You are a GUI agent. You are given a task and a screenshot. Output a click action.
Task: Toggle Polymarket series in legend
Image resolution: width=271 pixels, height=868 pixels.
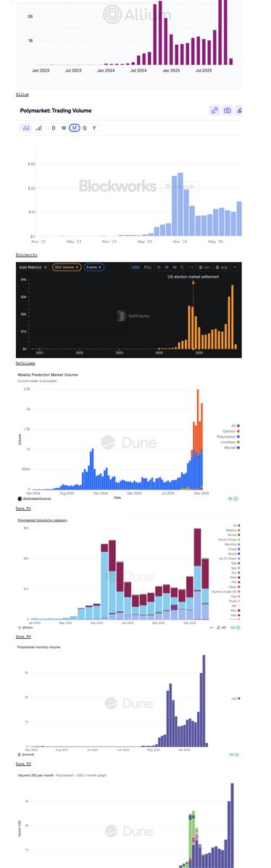coord(228,437)
